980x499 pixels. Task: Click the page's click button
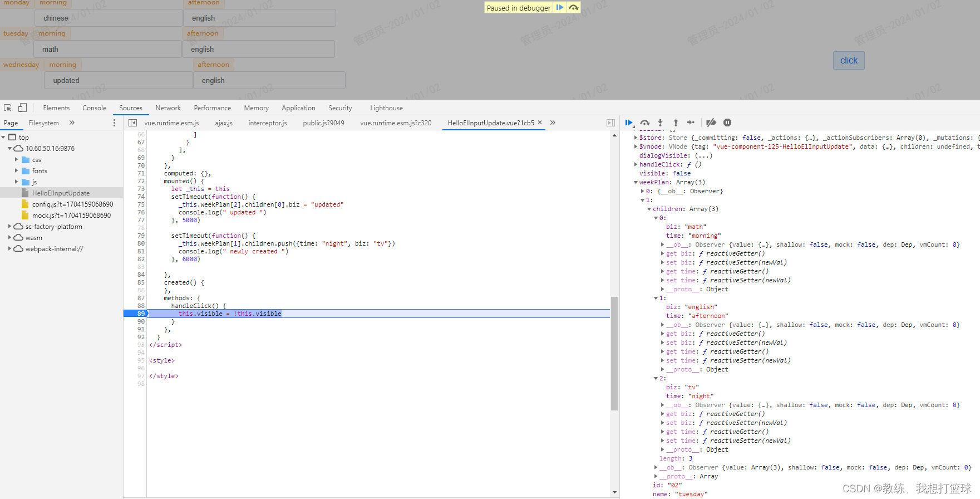(x=849, y=61)
